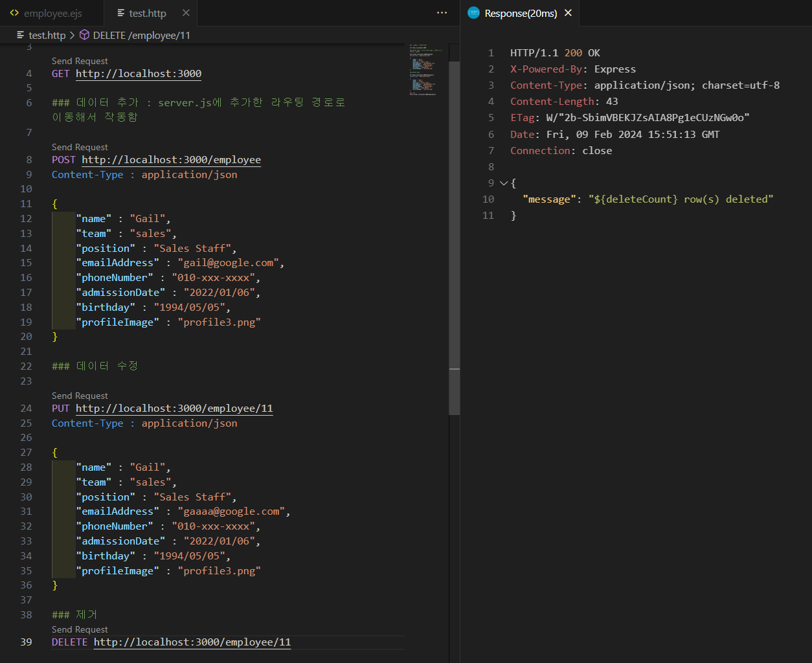This screenshot has width=812, height=663.
Task: Close the test.http tab
Action: point(186,13)
